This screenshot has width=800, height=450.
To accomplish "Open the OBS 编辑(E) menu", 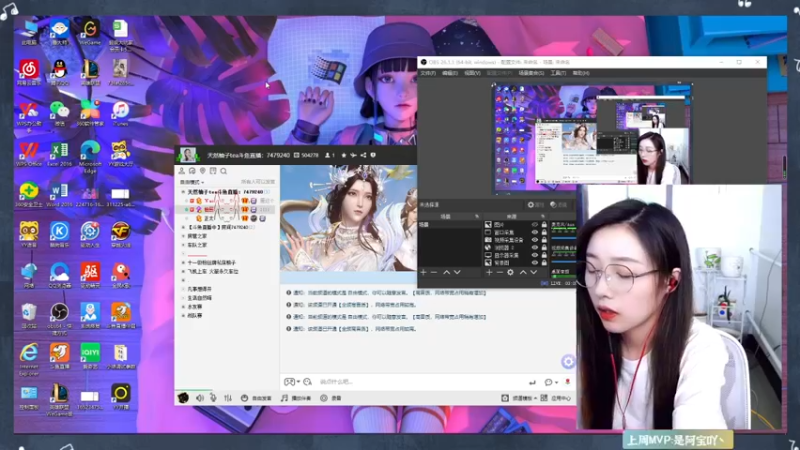I will [450, 73].
